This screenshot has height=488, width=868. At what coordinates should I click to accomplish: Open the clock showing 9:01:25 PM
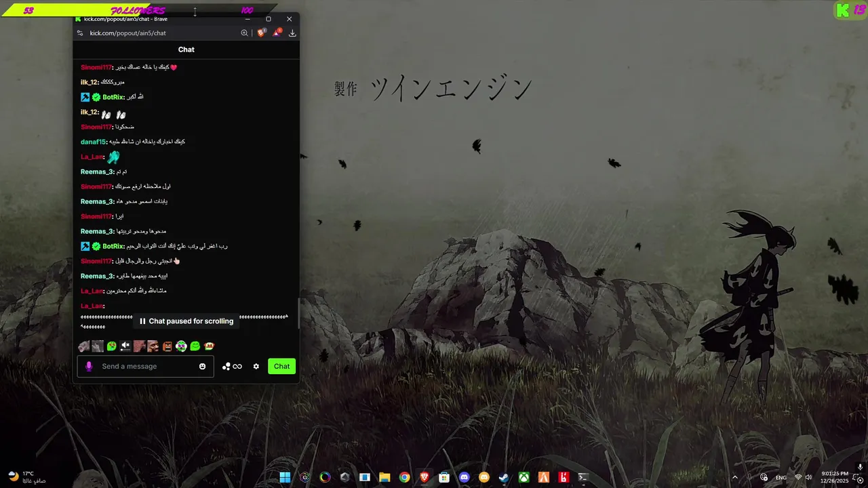point(835,477)
